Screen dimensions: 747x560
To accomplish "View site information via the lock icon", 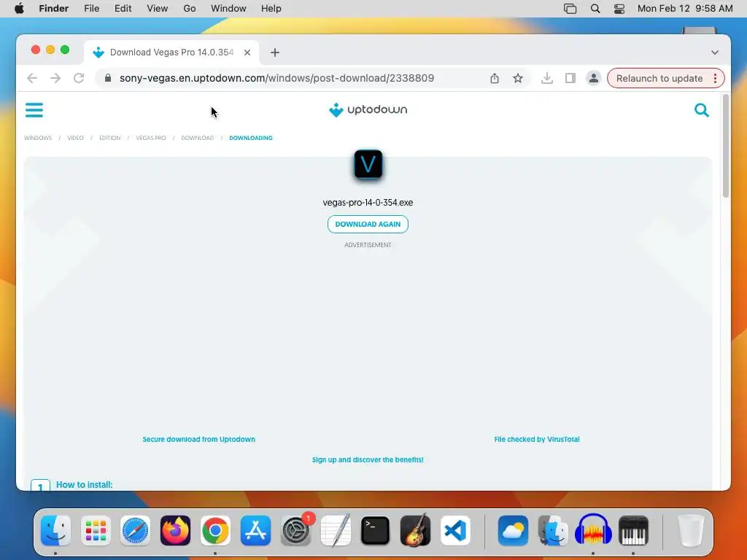I will point(108,78).
